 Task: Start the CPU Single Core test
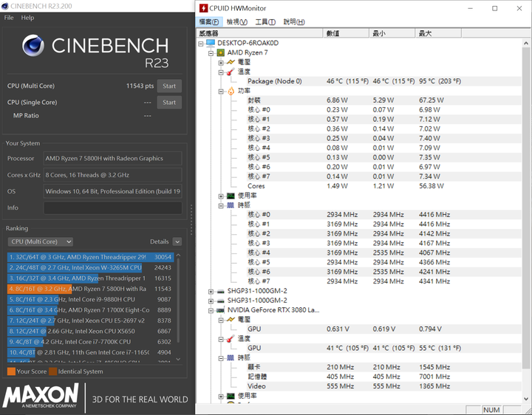169,103
